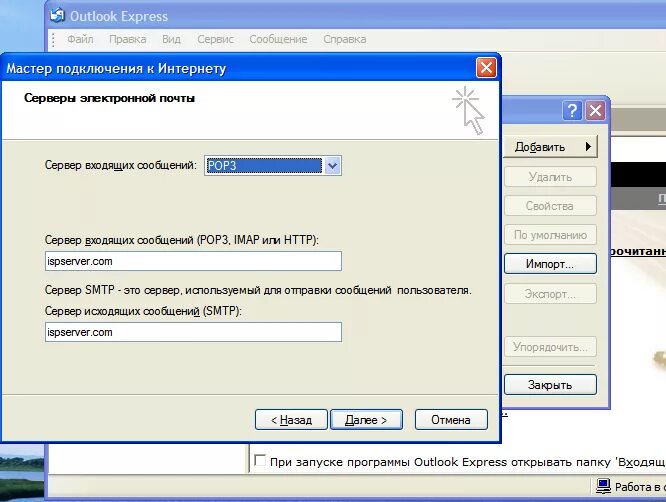Open the Правка menu
The height and width of the screenshot is (502, 666).
[127, 39]
